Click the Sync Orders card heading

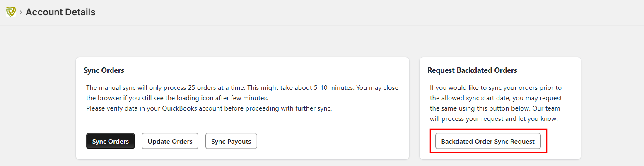[104, 70]
